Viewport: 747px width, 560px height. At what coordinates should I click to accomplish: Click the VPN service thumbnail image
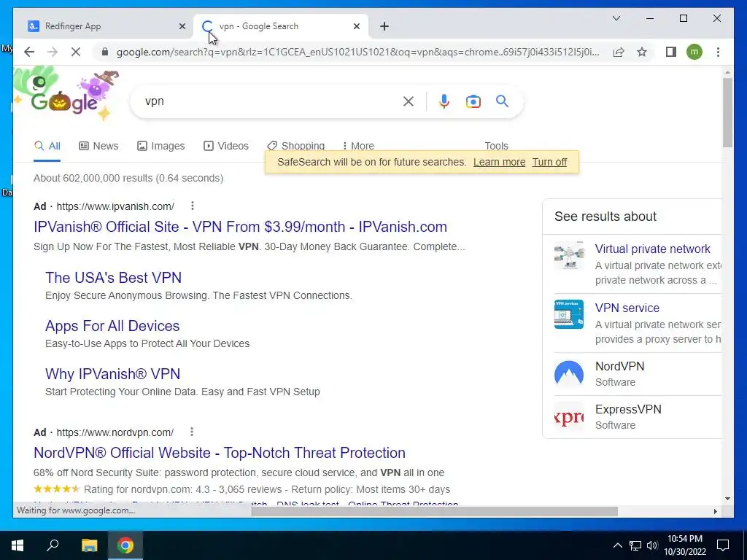569,314
